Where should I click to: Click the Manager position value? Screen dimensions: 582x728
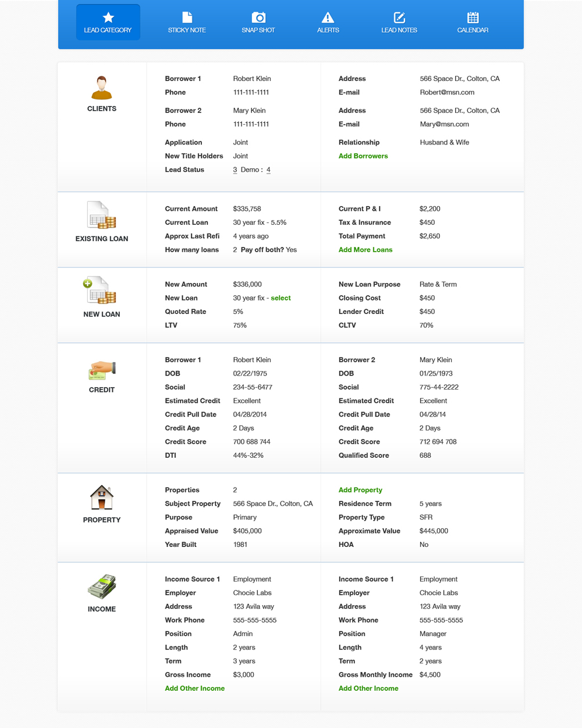pyautogui.click(x=433, y=634)
